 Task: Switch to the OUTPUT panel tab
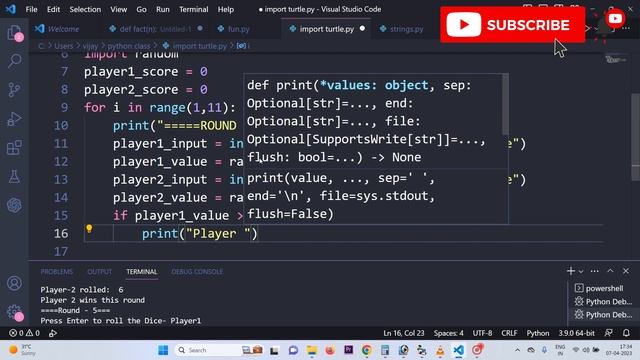pos(99,271)
